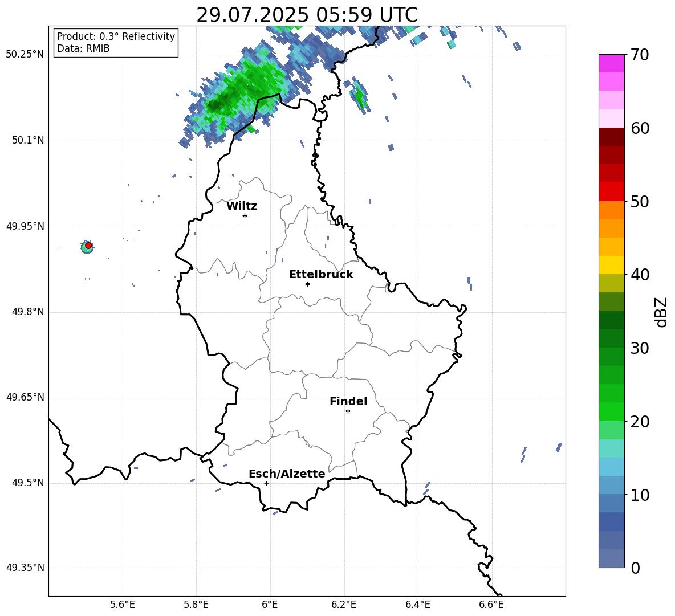
Task: Click the 'Product: 0.3° Reflectivity' legend text
Action: tap(116, 36)
